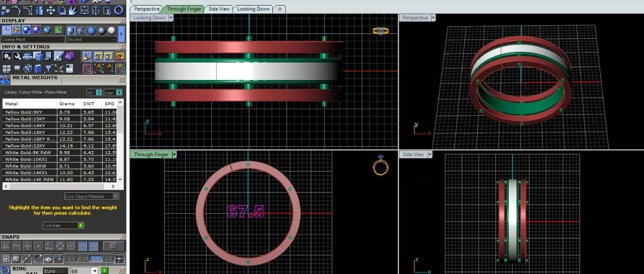Toggle the grid snap icon
This screenshot has width=644, height=274.
tap(119, 259)
